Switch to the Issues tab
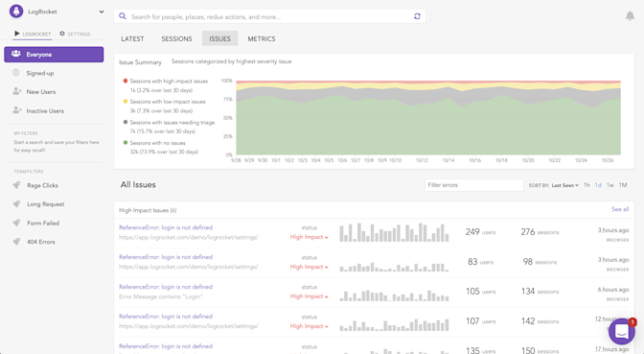 219,38
